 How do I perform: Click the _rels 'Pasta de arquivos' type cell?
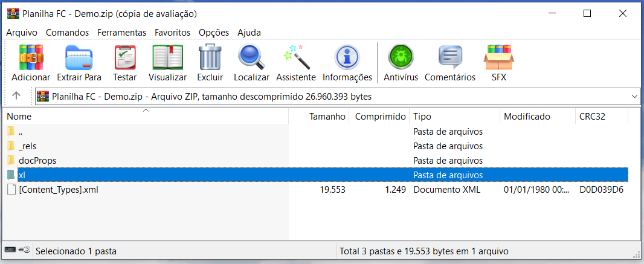tap(448, 146)
